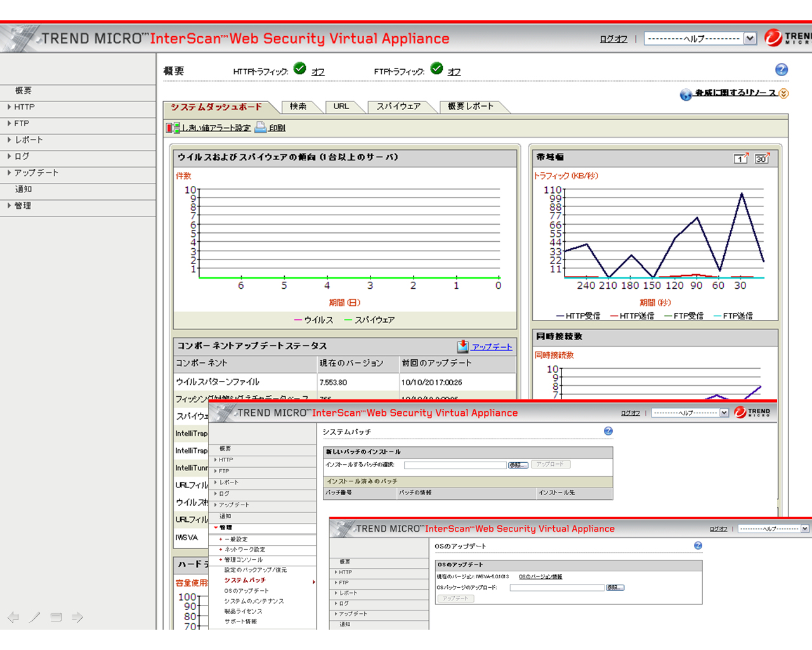Click the Trend Micro logo in the main window
This screenshot has width=812, height=650.
(x=787, y=38)
